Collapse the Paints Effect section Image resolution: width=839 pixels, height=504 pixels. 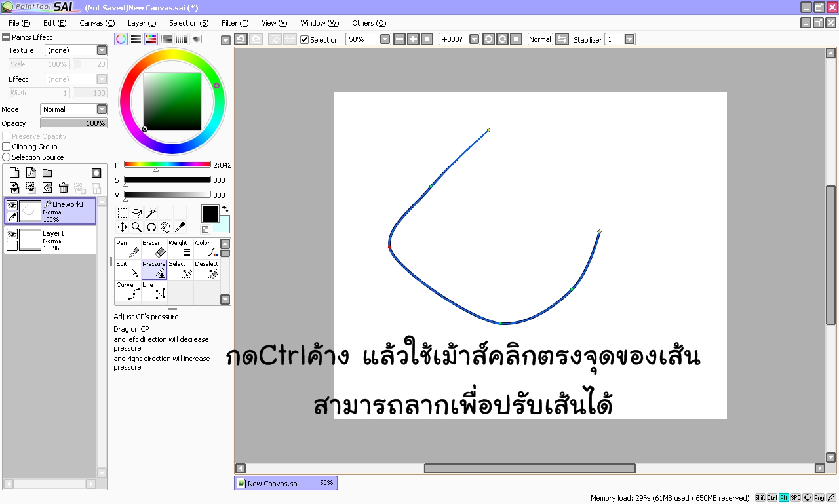coord(7,37)
